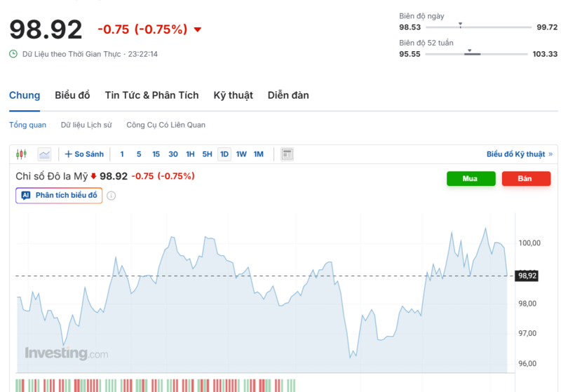Viewport: 561px width, 392px height.
Task: Open the Biểu đồ Kỹ thuật link
Action: [520, 154]
